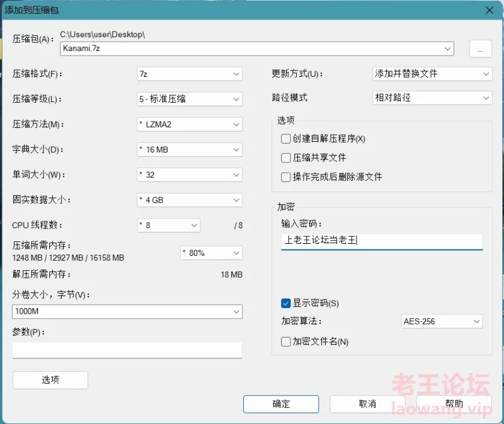The height and width of the screenshot is (424, 504).
Task: Open the 更新方式 添加并替换文件 dropdown
Action: coord(432,74)
